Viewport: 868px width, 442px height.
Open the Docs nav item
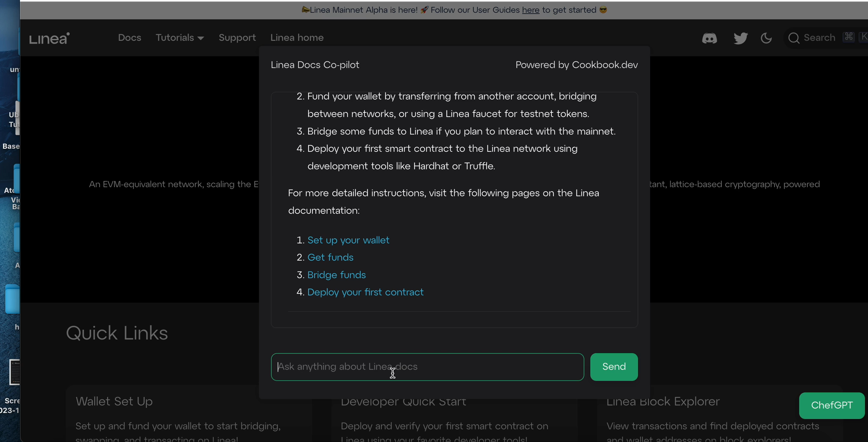[x=130, y=38]
